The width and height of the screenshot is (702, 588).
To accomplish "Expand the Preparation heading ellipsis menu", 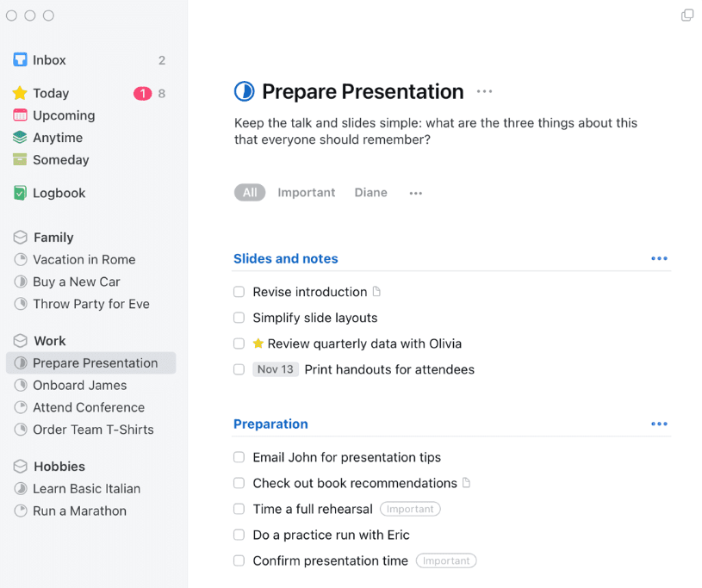I will 659,424.
